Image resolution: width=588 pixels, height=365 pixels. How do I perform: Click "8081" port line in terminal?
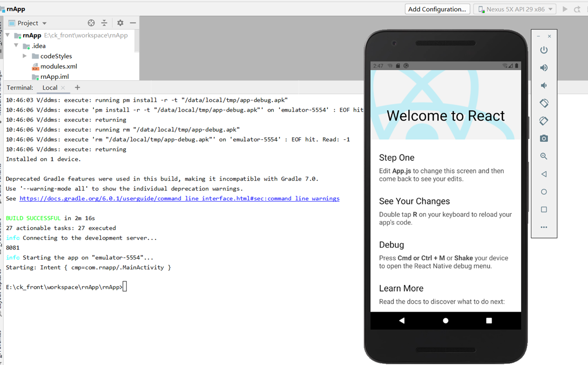[12, 247]
